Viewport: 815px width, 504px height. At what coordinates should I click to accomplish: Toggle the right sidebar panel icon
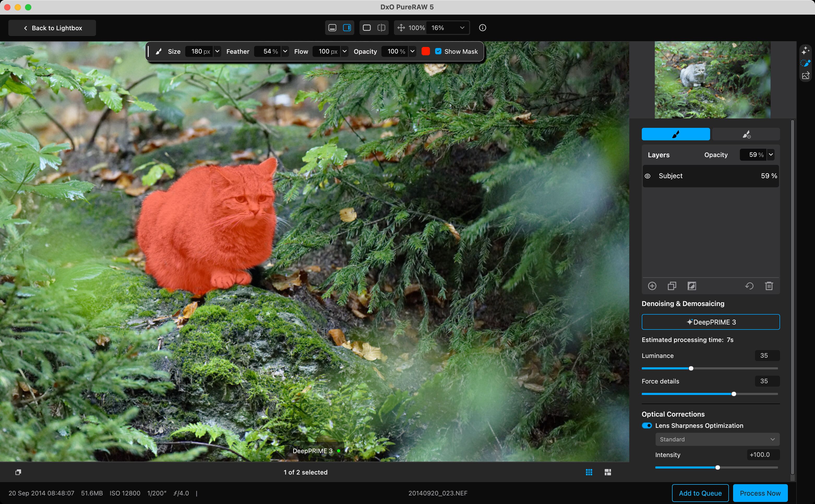click(x=347, y=28)
